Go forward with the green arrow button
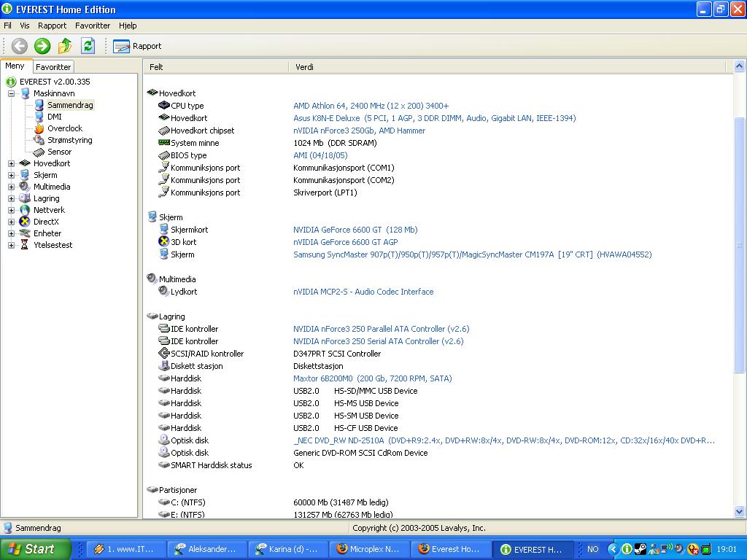 pos(42,46)
